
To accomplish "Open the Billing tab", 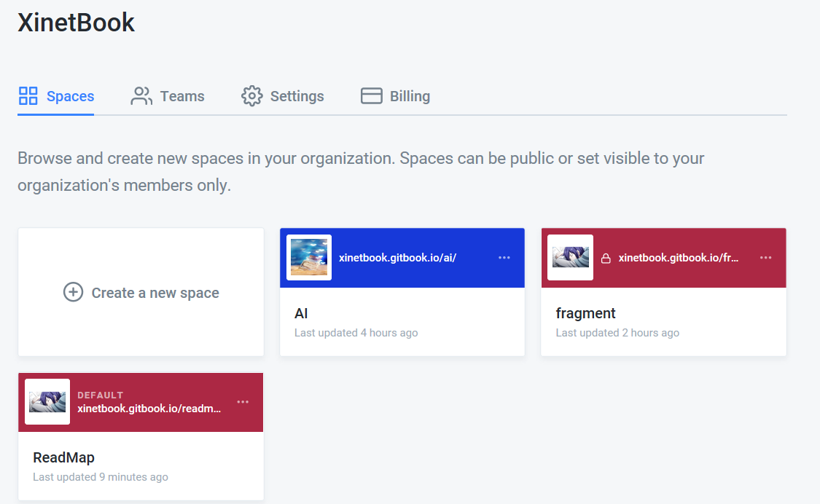I will point(410,96).
